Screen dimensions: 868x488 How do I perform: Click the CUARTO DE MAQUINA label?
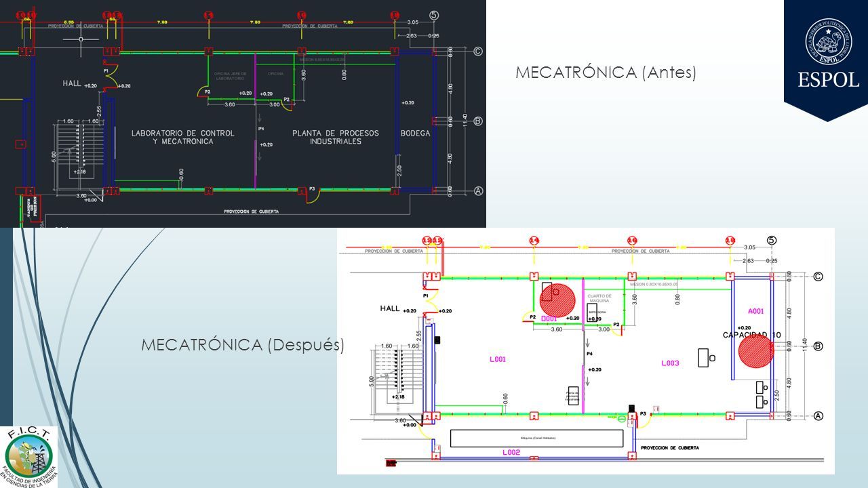click(x=599, y=298)
